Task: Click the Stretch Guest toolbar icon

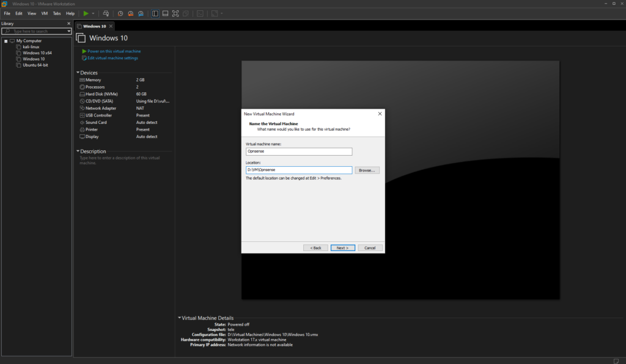Action: pos(215,13)
